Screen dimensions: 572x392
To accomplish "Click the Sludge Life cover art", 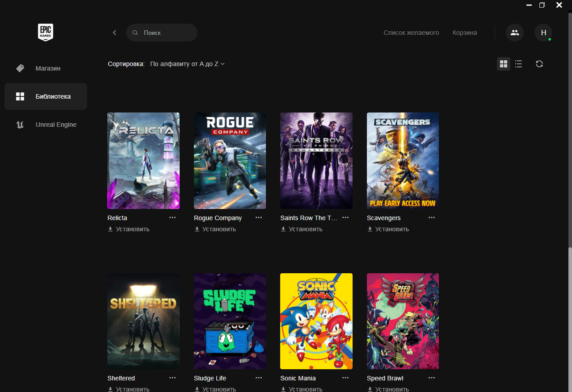I will [230, 321].
